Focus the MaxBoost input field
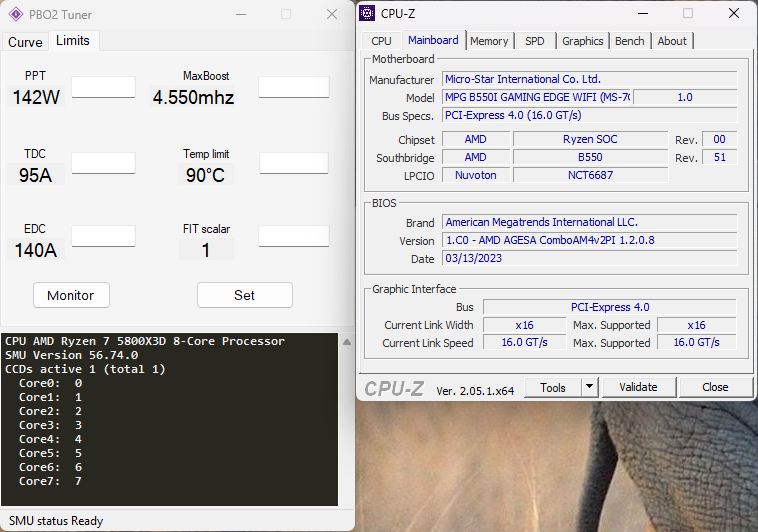758x532 pixels. [294, 87]
